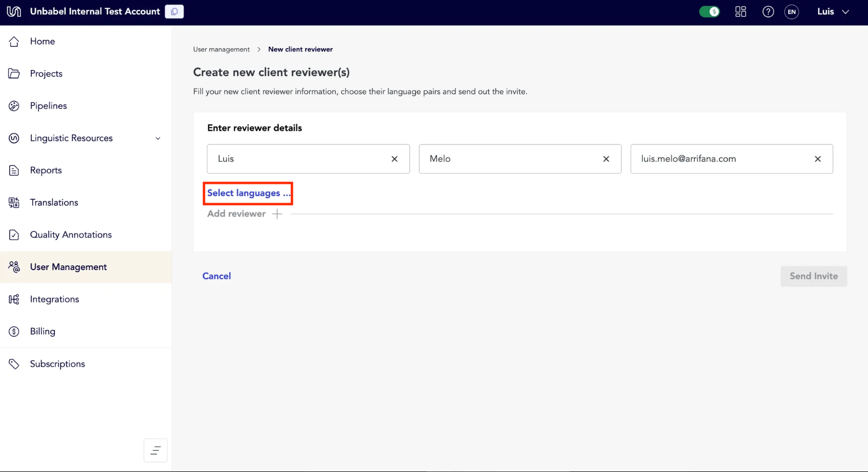Click the Billing dollar icon
Viewport: 868px width, 472px height.
[x=14, y=331]
